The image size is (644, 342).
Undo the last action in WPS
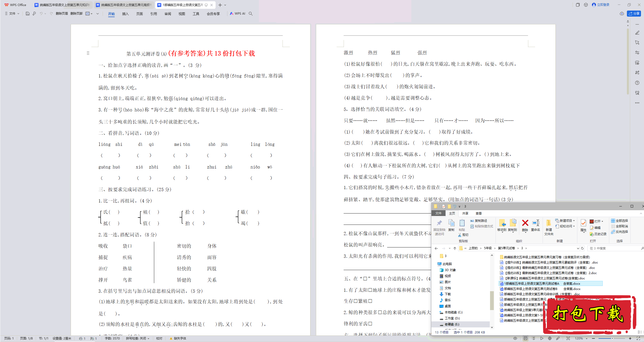coord(41,14)
